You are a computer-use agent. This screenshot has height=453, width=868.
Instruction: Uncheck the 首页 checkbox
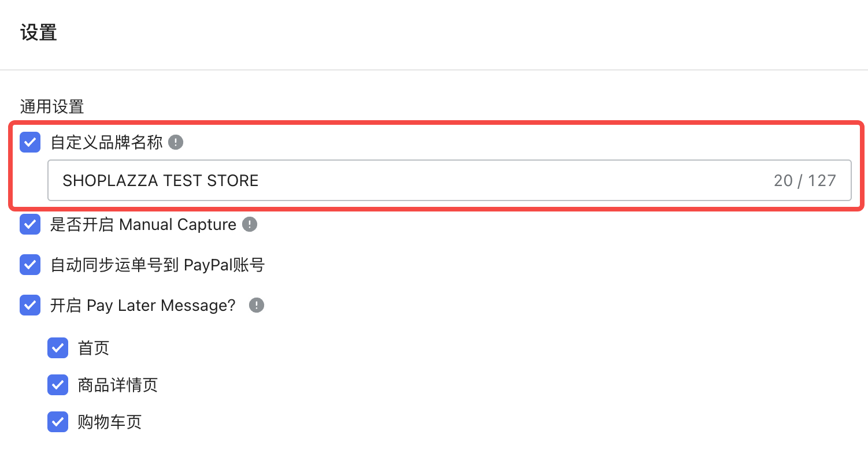pos(58,348)
